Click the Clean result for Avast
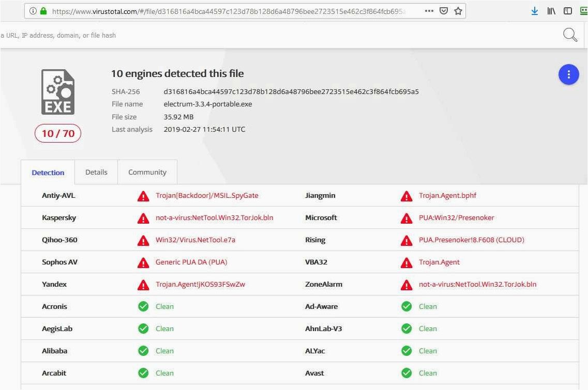The height and width of the screenshot is (390, 588). pyautogui.click(x=428, y=373)
